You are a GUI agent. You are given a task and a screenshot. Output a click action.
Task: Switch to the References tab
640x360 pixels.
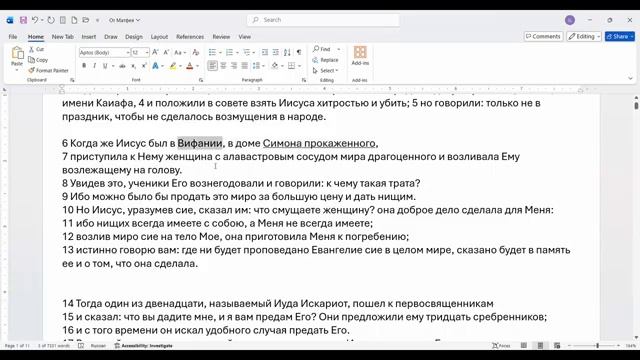point(190,37)
